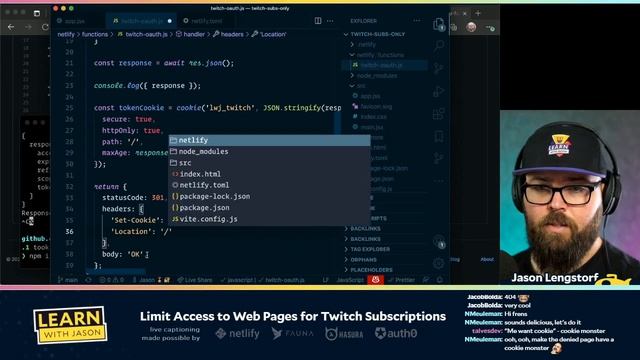640x360 pixels.
Task: Click the functions breadcrumb segment
Action: click(95, 34)
